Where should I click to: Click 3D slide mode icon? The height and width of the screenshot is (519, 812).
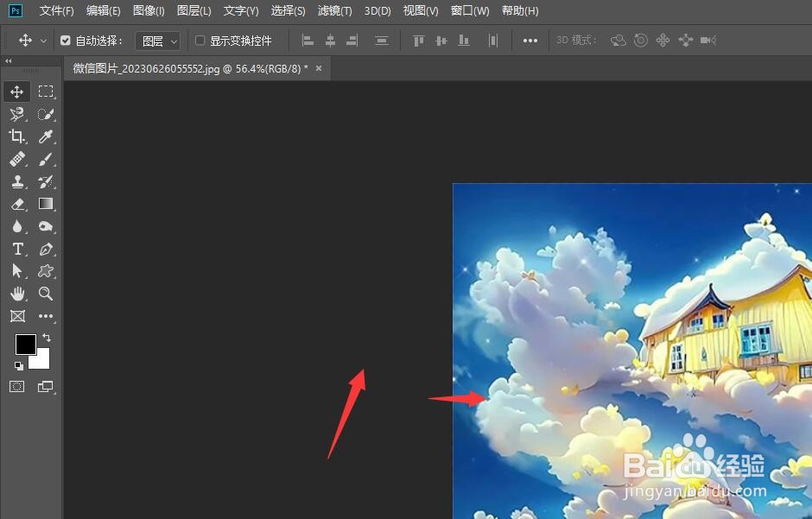coord(686,41)
